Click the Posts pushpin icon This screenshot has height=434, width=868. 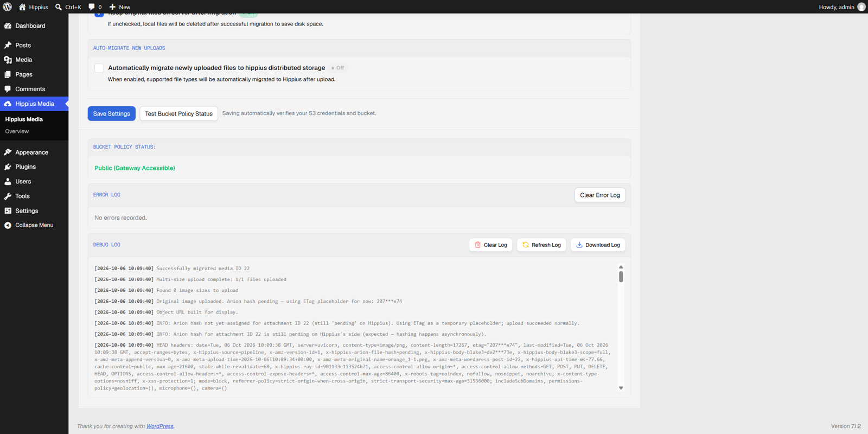pyautogui.click(x=8, y=46)
